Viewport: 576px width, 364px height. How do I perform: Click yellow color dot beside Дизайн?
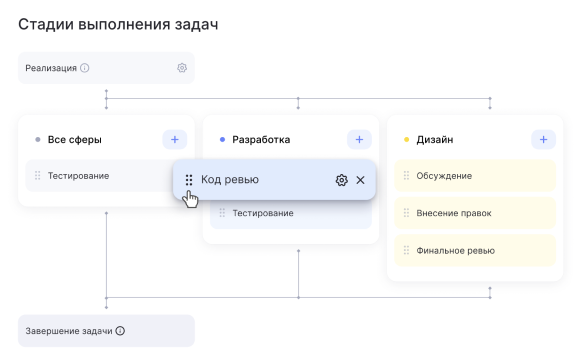(407, 140)
